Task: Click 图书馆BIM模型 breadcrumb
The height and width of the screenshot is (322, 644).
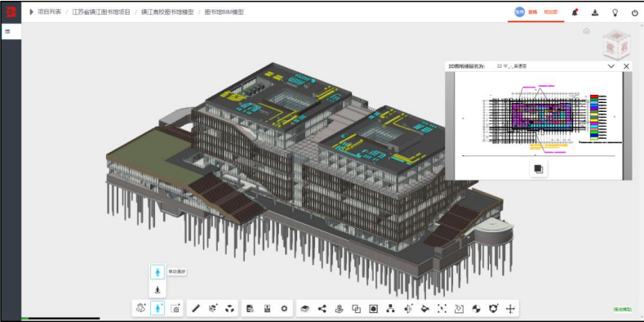Action: [x=224, y=12]
